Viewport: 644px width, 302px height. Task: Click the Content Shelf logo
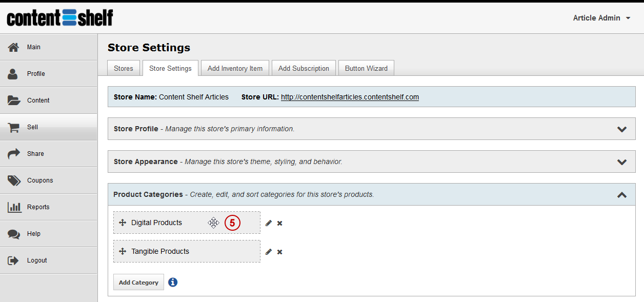coord(60,17)
